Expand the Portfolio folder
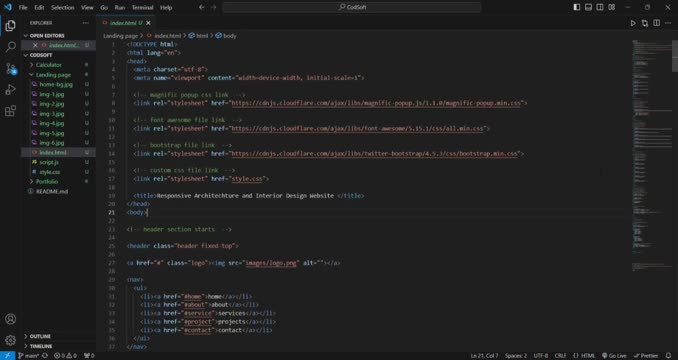The width and height of the screenshot is (678, 360). point(47,182)
